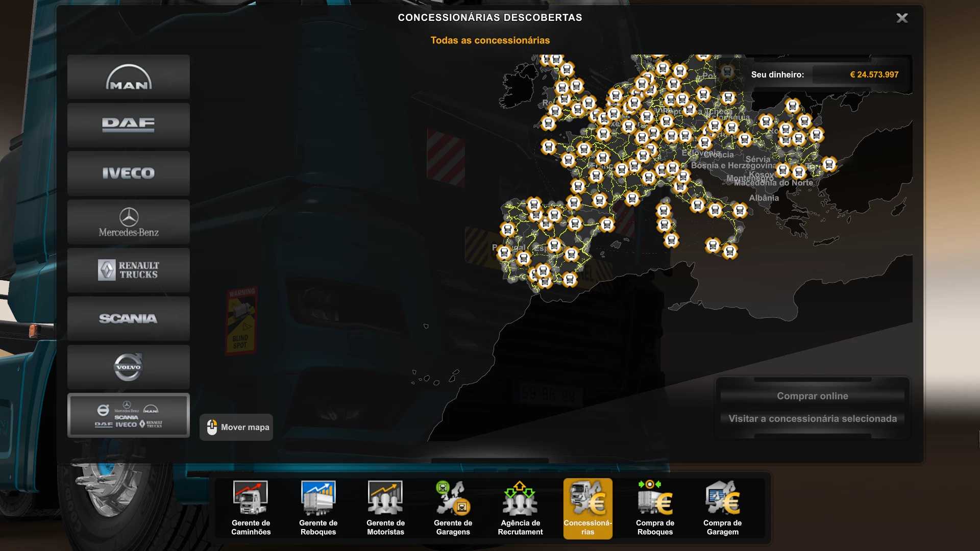Open Gerente de Garagens
Image resolution: width=980 pixels, height=551 pixels.
coord(453,508)
